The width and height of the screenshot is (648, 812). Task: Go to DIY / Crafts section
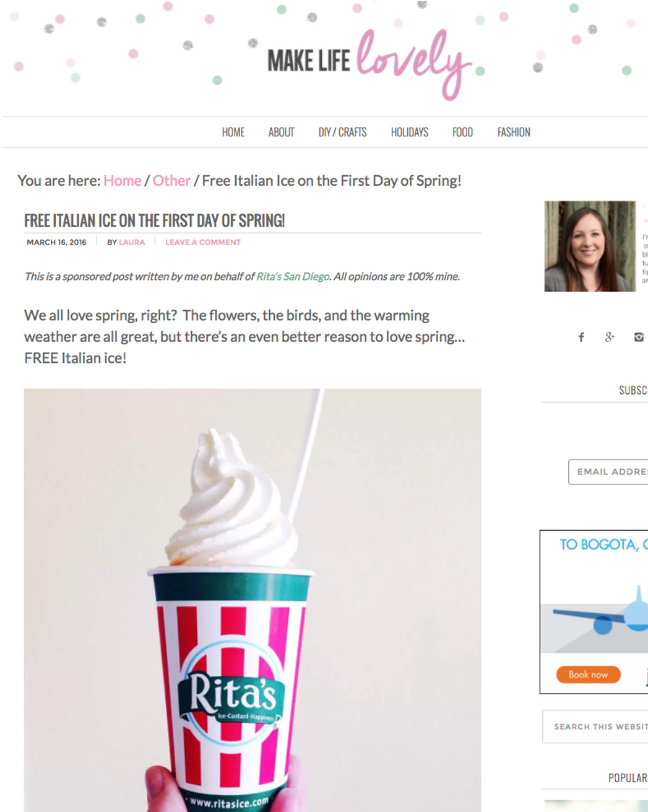click(x=342, y=132)
